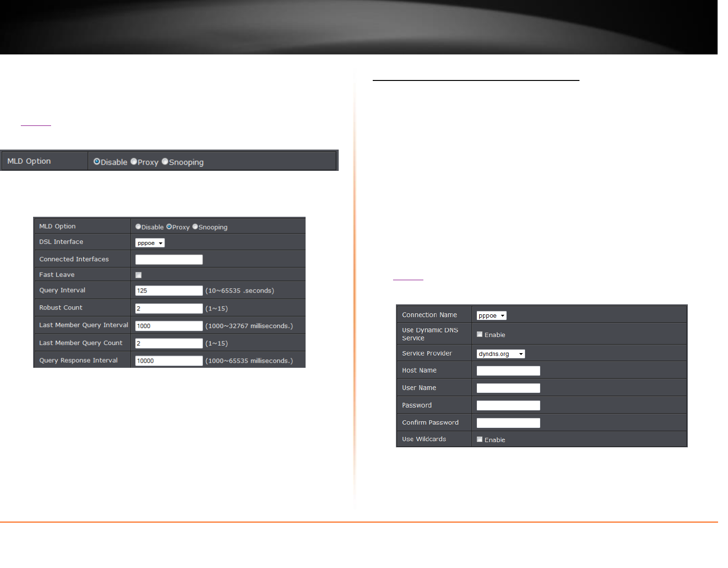The width and height of the screenshot is (728, 568).
Task: Click the '(1000~65535 milliseconds.)' range text
Action: pos(249,361)
